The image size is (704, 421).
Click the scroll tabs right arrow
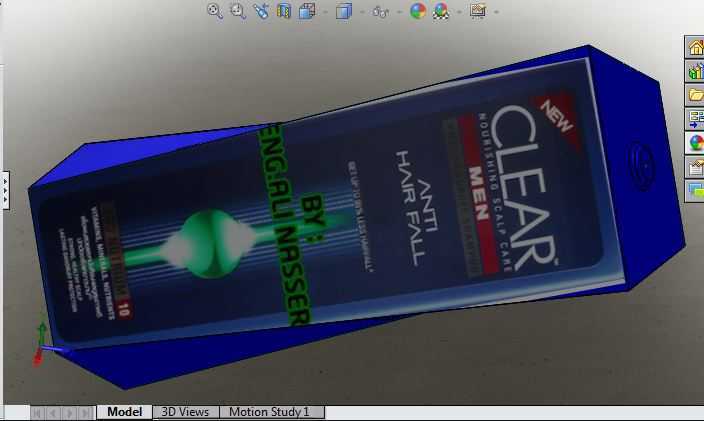click(70, 412)
